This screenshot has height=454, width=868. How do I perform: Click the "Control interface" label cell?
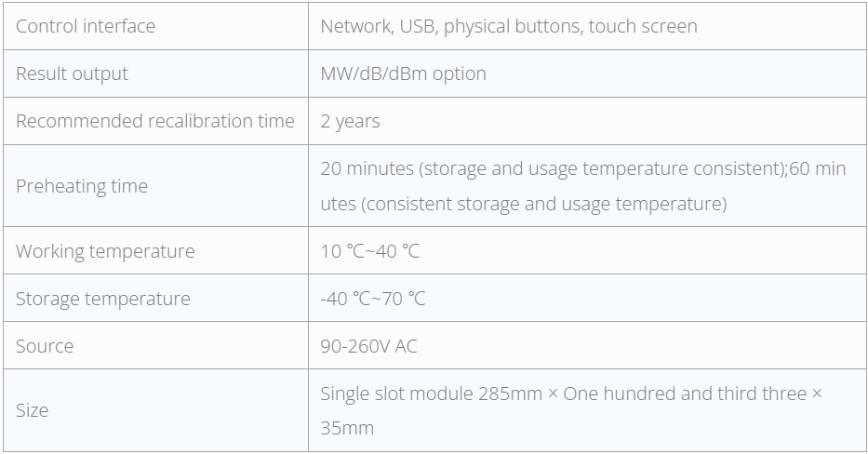click(x=86, y=26)
